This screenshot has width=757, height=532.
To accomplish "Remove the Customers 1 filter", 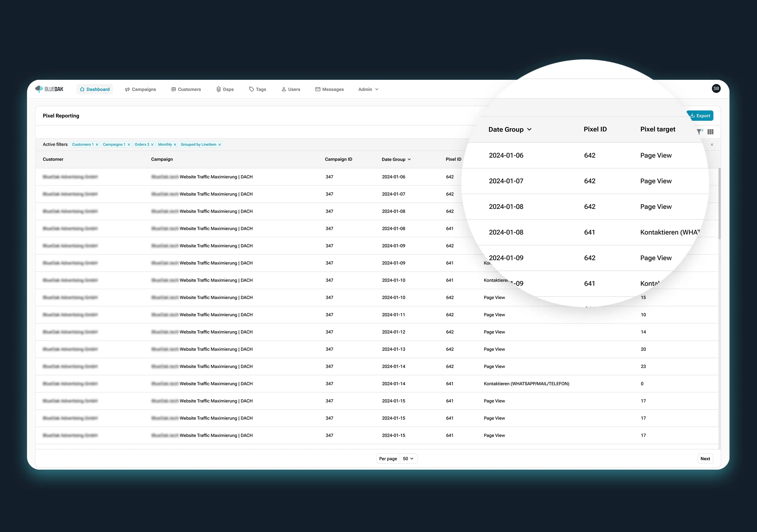I will (x=97, y=145).
